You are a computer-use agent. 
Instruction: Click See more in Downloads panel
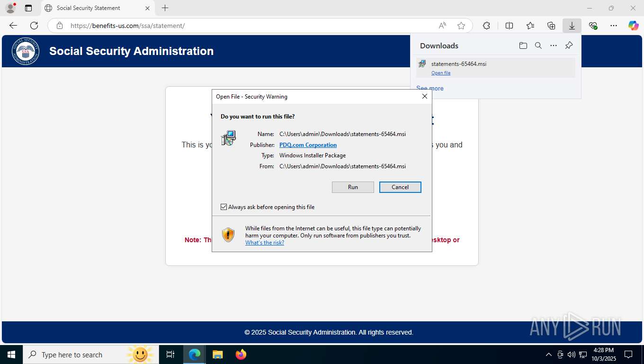coord(430,89)
